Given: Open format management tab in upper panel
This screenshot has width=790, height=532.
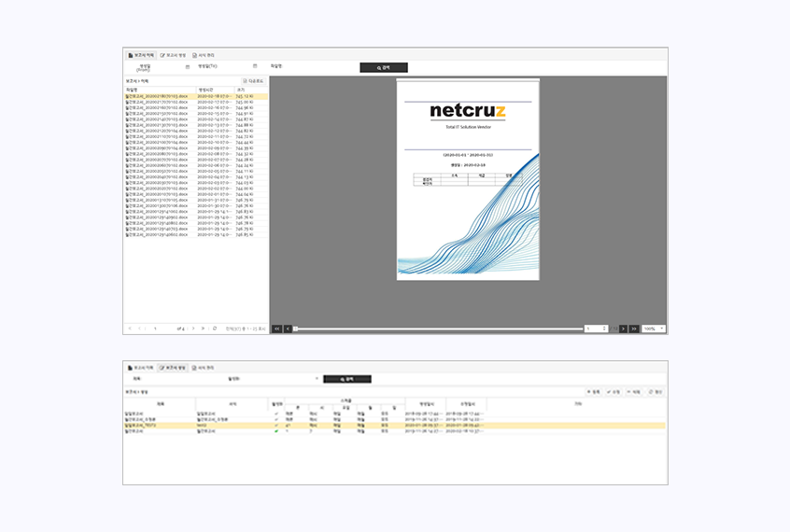Looking at the screenshot, I should click(x=204, y=55).
